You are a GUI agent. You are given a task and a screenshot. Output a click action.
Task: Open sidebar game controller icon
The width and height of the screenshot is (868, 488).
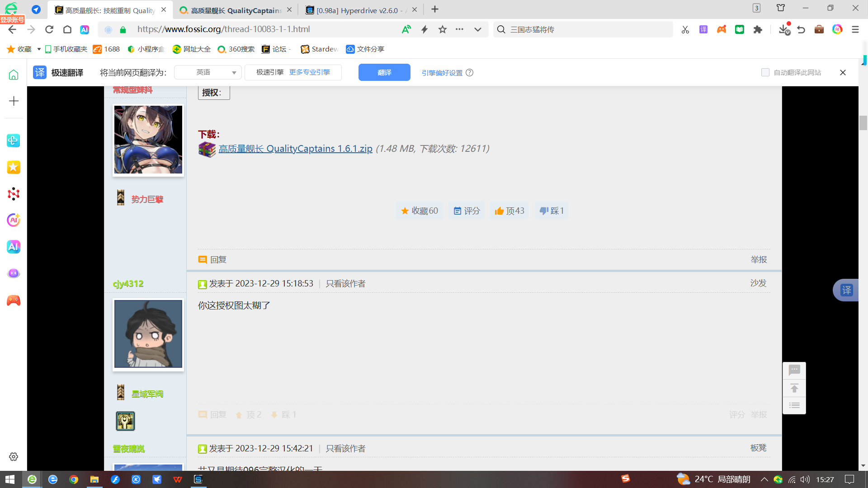coord(14,300)
